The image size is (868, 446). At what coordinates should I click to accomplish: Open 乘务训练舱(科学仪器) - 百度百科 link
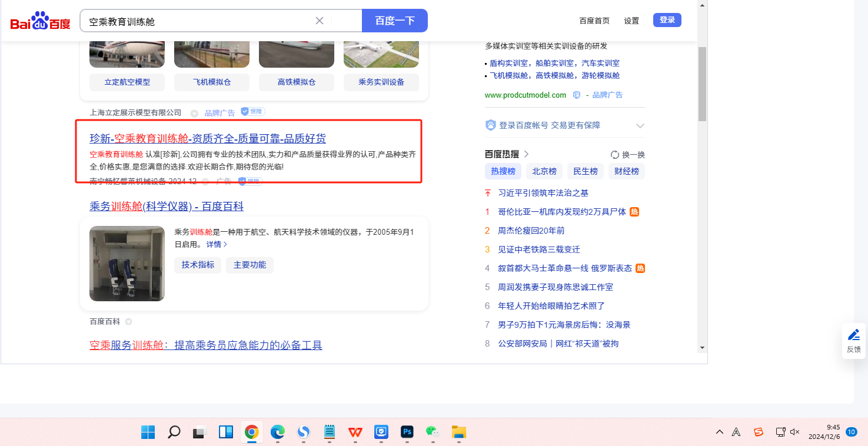[x=167, y=207]
